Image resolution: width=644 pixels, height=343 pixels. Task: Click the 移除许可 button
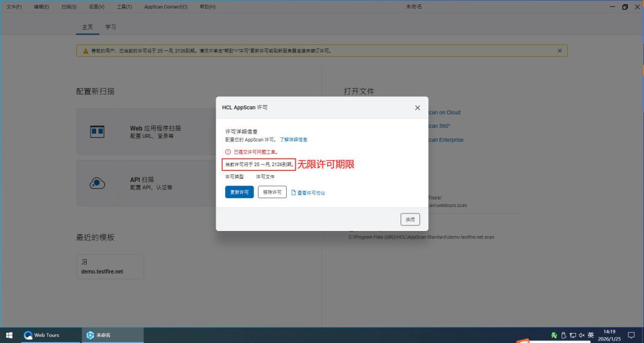[272, 192]
